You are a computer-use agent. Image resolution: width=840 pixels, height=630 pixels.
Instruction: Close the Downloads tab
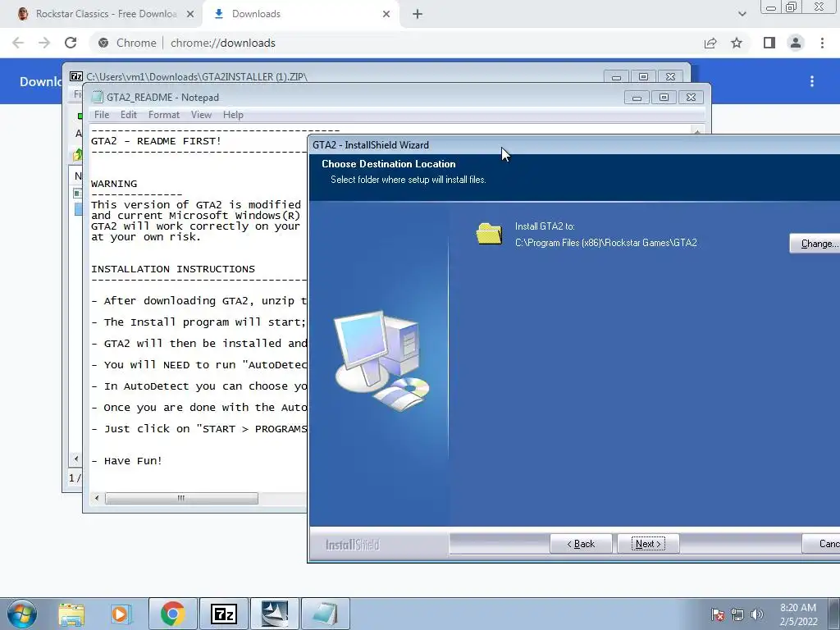point(386,14)
